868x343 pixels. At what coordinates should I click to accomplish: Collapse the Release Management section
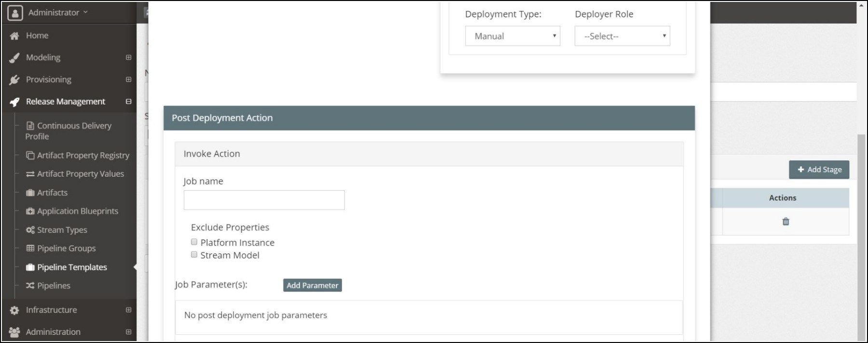pos(128,102)
